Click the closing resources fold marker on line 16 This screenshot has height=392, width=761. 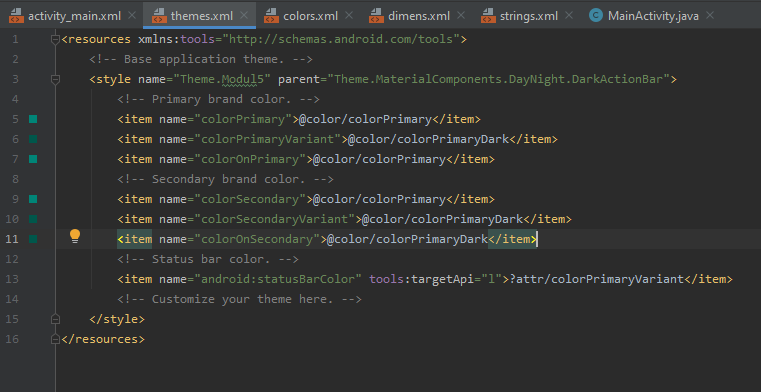click(55, 339)
